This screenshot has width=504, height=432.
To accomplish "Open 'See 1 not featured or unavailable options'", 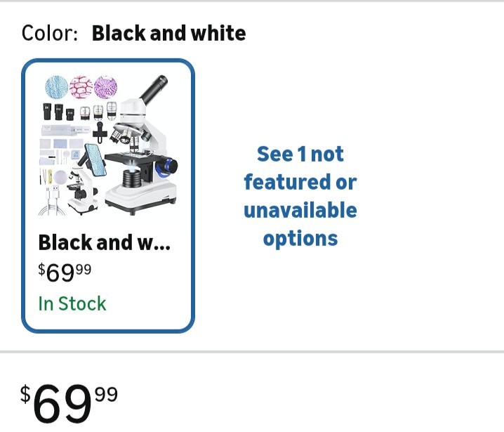I will 300,196.
